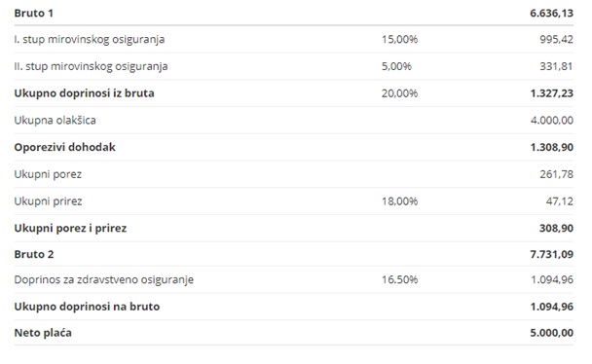Click the Ukupno doprinosi na bruto label
This screenshot has width=592, height=364.
click(x=87, y=307)
